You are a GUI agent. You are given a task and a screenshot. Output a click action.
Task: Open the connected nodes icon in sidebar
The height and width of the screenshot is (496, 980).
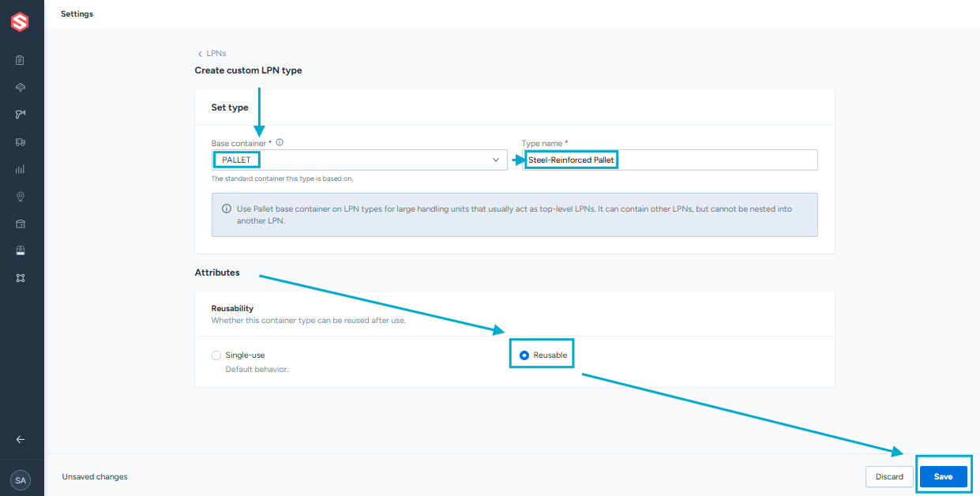(x=21, y=278)
